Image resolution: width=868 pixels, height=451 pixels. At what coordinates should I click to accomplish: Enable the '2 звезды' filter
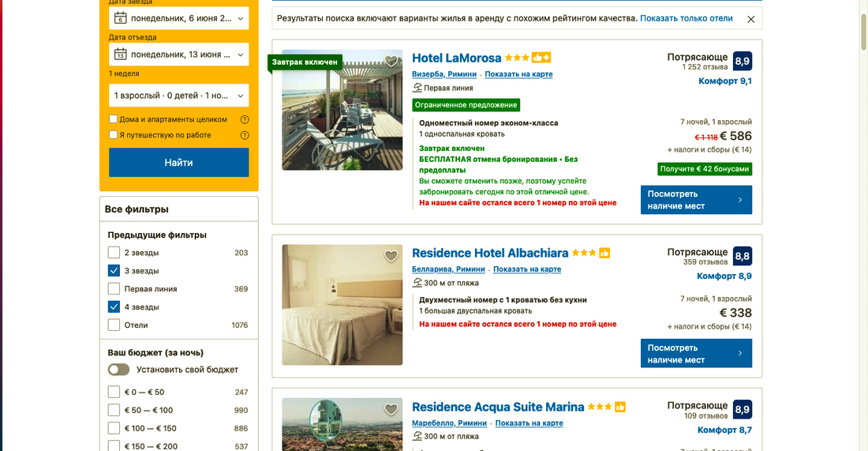[x=114, y=253]
